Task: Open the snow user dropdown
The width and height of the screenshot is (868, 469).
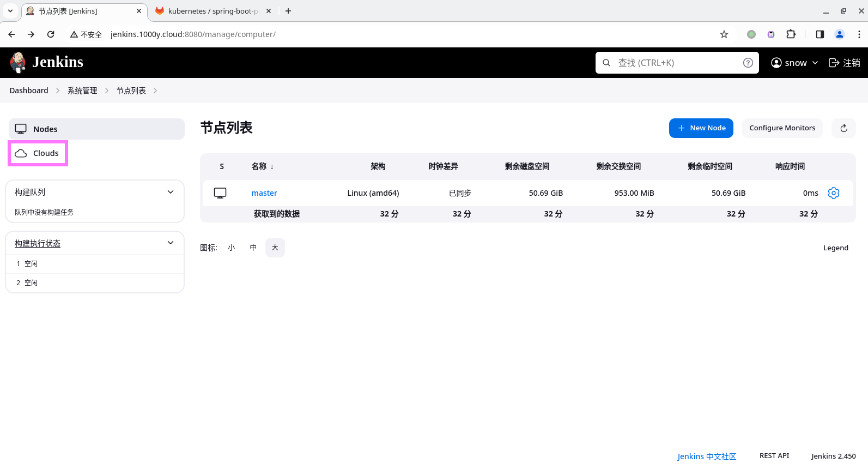Action: [794, 63]
